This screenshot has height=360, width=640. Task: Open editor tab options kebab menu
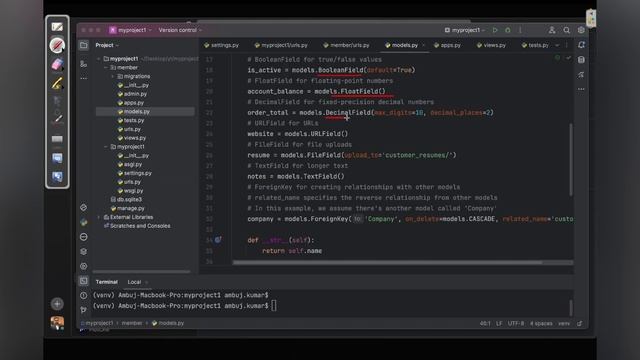point(567,45)
